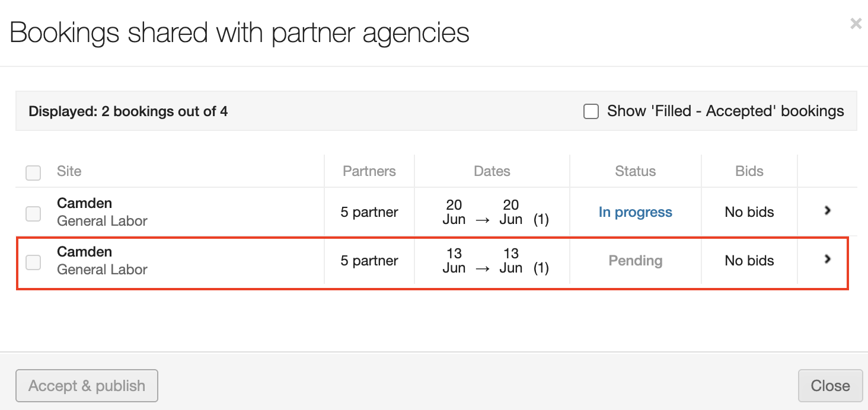The height and width of the screenshot is (410, 868).
Task: Click the Close button
Action: 830,386
